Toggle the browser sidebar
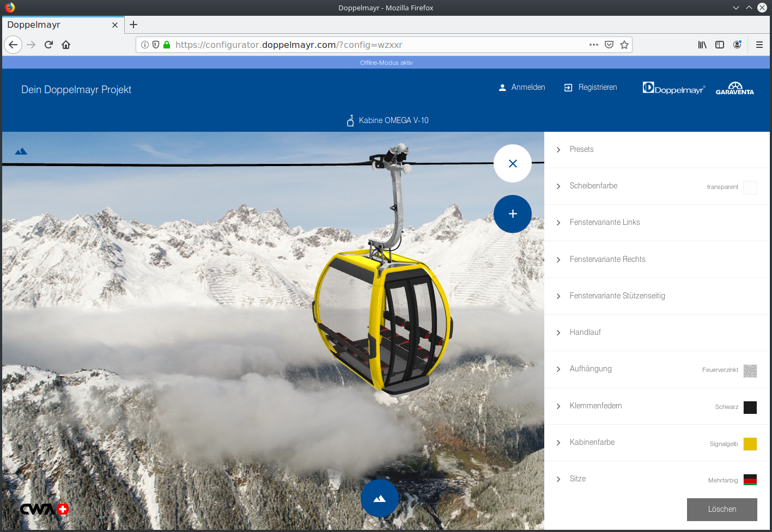This screenshot has width=772, height=532. point(720,45)
